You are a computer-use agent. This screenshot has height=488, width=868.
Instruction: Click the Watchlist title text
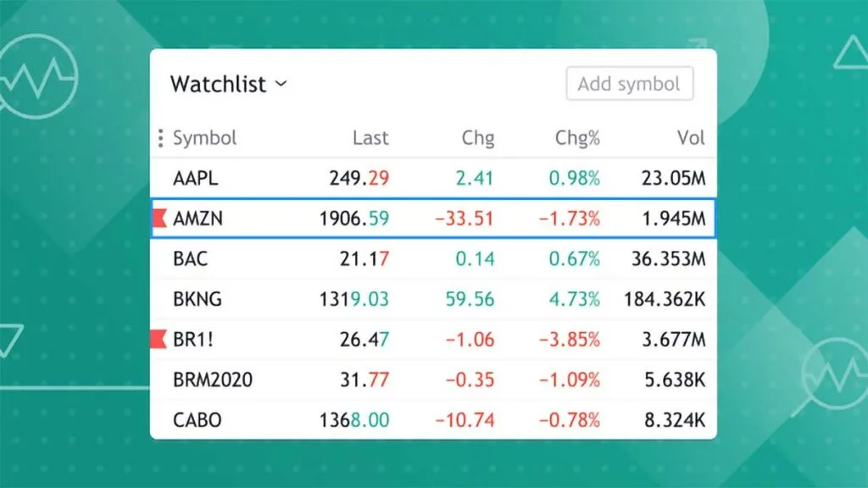tap(218, 84)
